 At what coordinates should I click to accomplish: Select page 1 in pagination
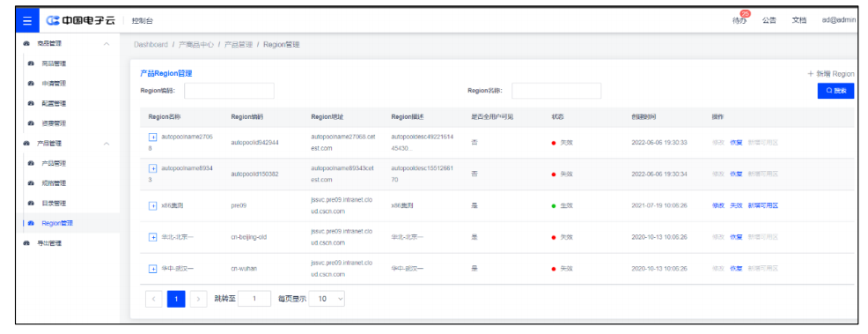[176, 299]
